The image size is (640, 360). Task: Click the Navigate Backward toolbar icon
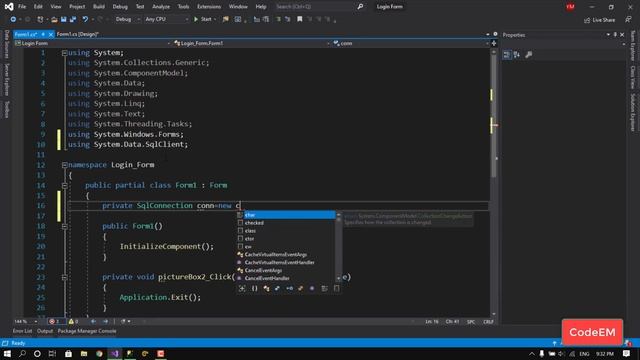(13, 19)
